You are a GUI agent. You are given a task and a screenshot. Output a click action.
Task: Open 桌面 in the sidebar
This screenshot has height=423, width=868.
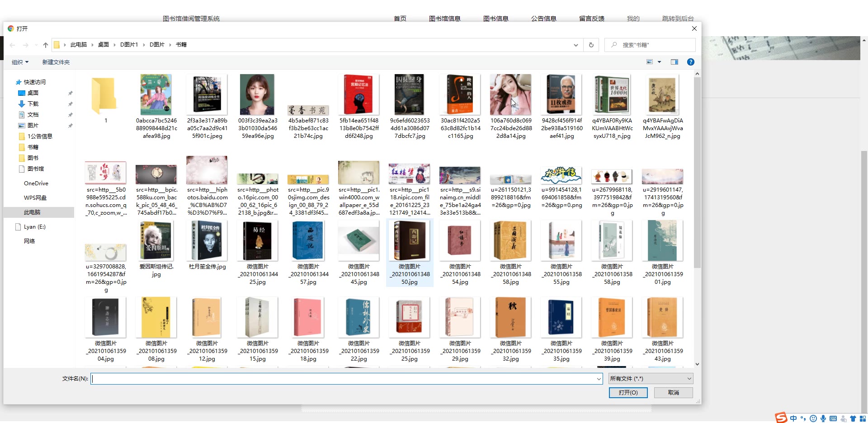33,93
